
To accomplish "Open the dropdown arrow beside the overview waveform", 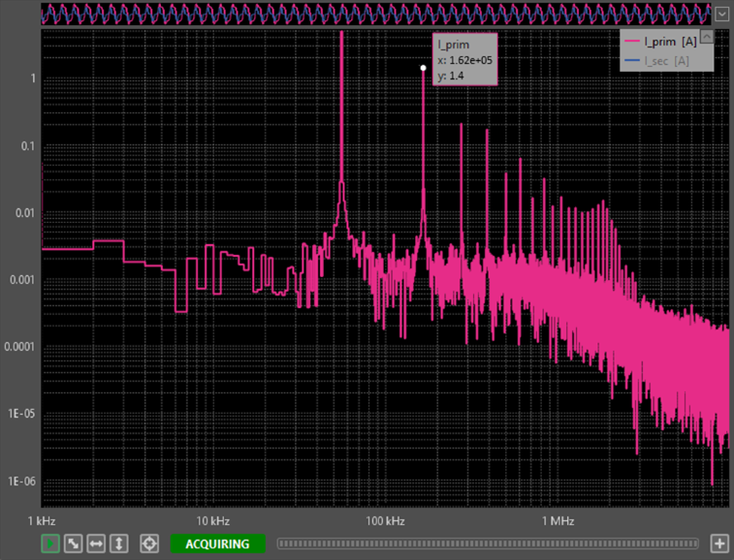I will pos(721,14).
